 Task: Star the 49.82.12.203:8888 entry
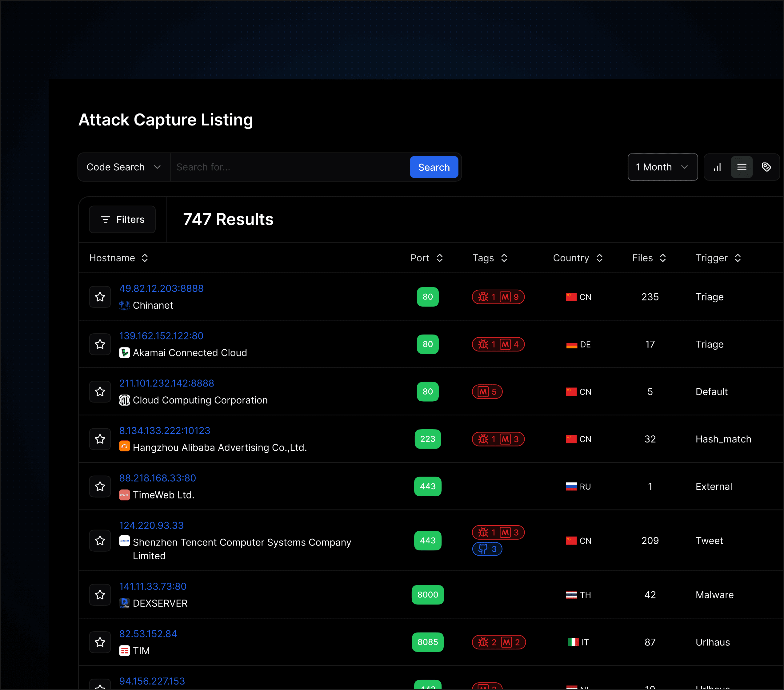(100, 297)
